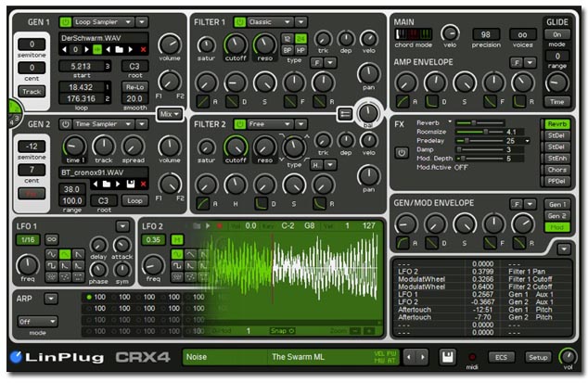Toggle glide mode On button
Viewport: 588px width, 383px height.
556,34
